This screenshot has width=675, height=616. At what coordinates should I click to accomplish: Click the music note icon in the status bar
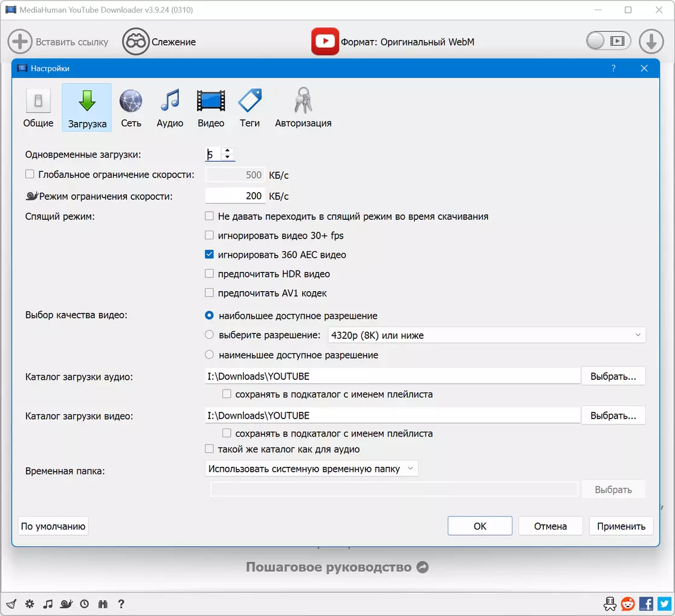tap(48, 604)
